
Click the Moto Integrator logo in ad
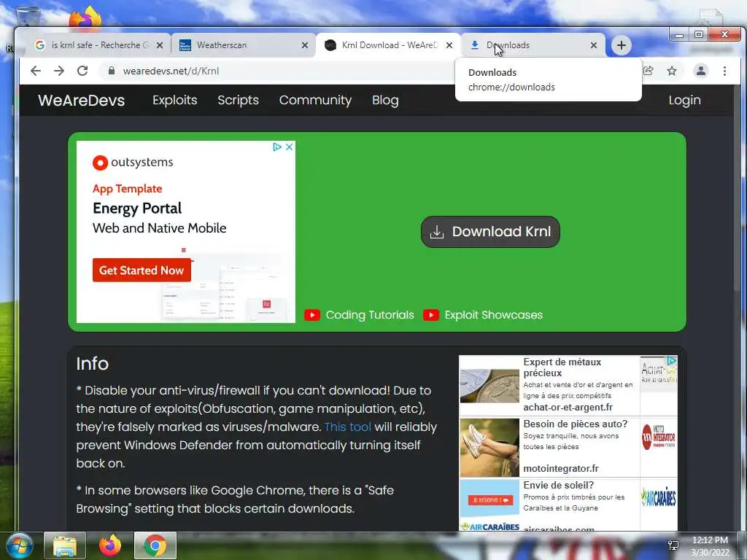tap(659, 437)
